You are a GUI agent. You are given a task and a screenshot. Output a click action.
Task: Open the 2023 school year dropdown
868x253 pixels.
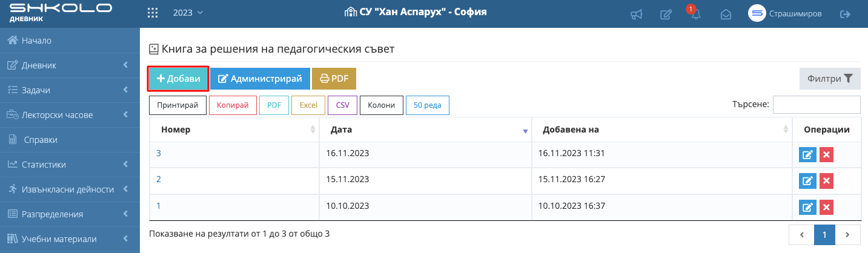point(188,13)
